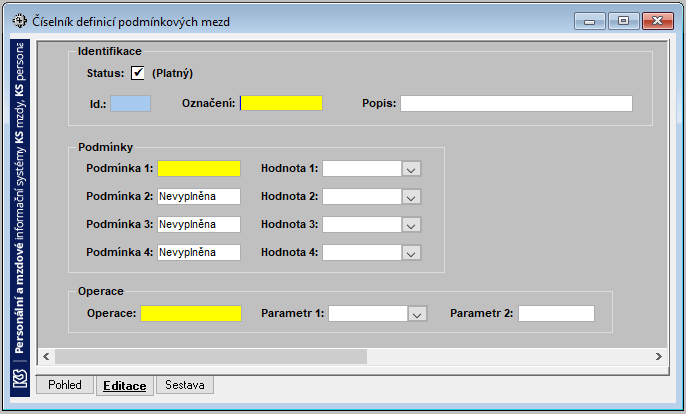Image resolution: width=686 pixels, height=414 pixels.
Task: Click the horizontal scrollbar left arrow
Action: click(x=46, y=356)
